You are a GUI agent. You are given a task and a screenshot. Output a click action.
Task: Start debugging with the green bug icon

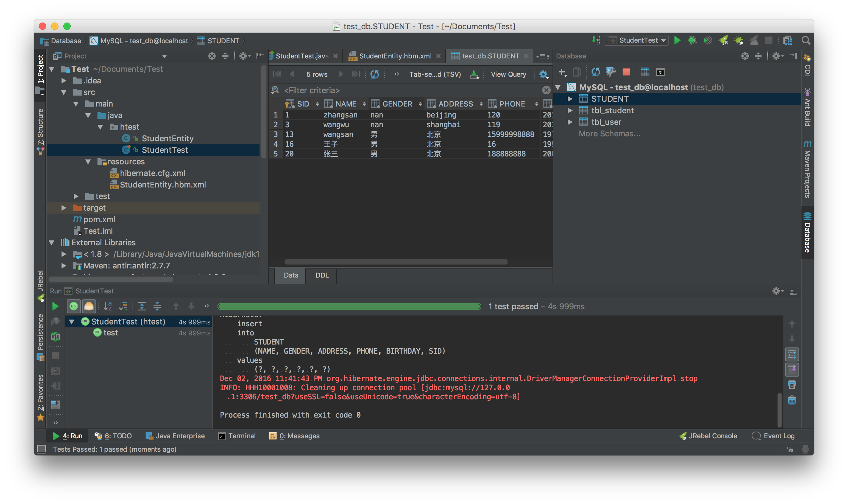click(x=692, y=40)
